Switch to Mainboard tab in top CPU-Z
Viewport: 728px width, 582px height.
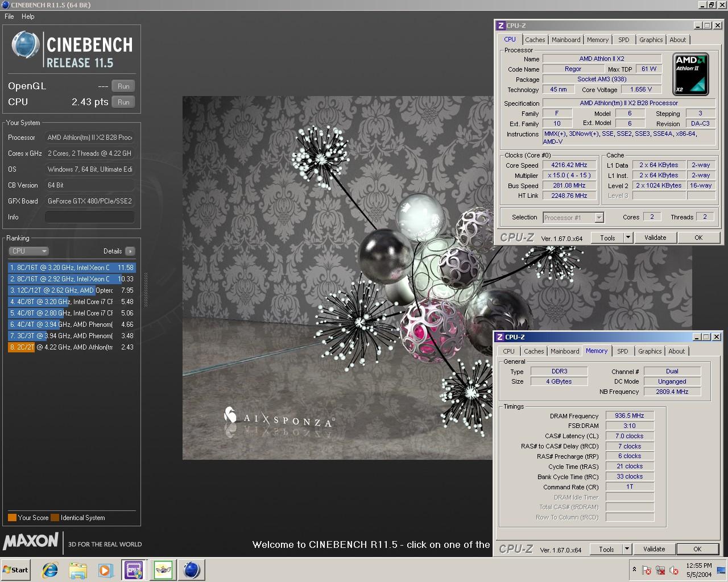point(566,40)
